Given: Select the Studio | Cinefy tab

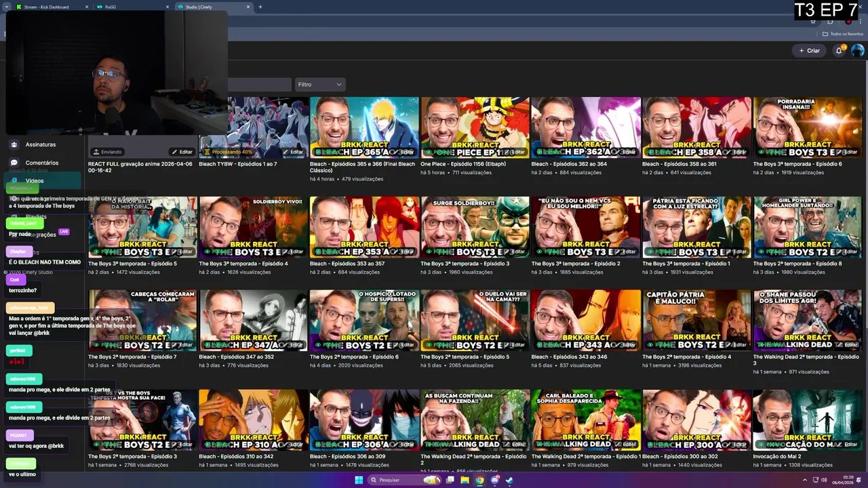Looking at the screenshot, I should click(213, 7).
